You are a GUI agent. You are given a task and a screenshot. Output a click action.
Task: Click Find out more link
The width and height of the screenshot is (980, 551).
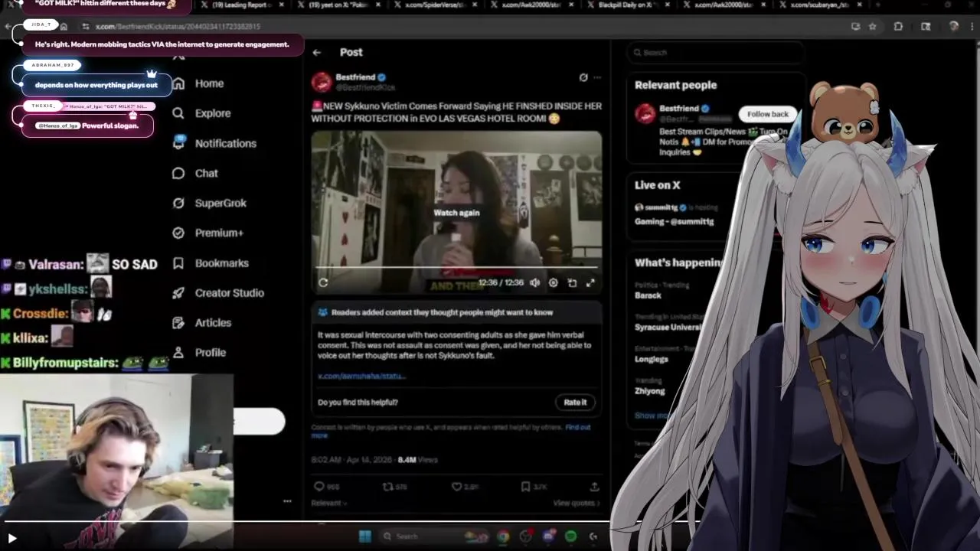coord(578,427)
